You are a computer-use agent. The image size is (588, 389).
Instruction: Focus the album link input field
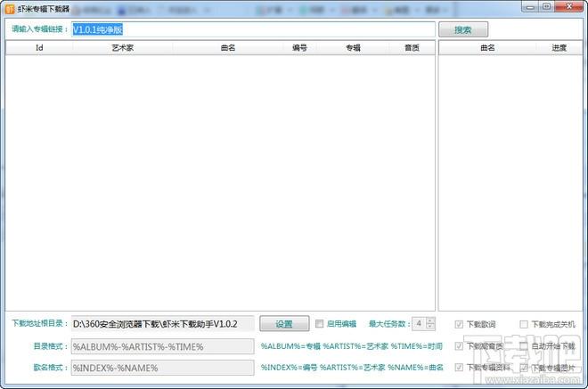[x=253, y=29]
